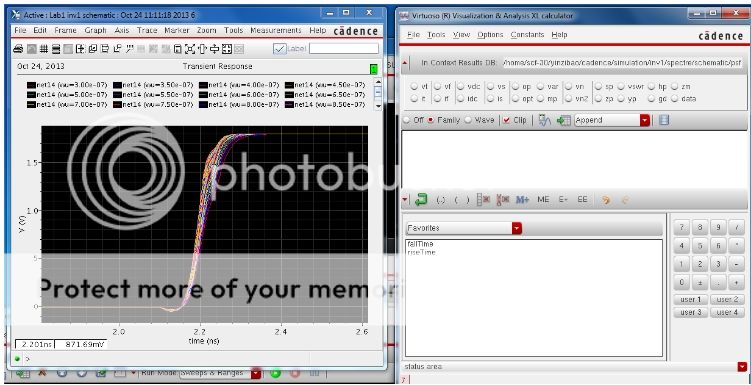The width and height of the screenshot is (751, 385).
Task: Click the green evaluate buffer arrow icon
Action: 421,199
